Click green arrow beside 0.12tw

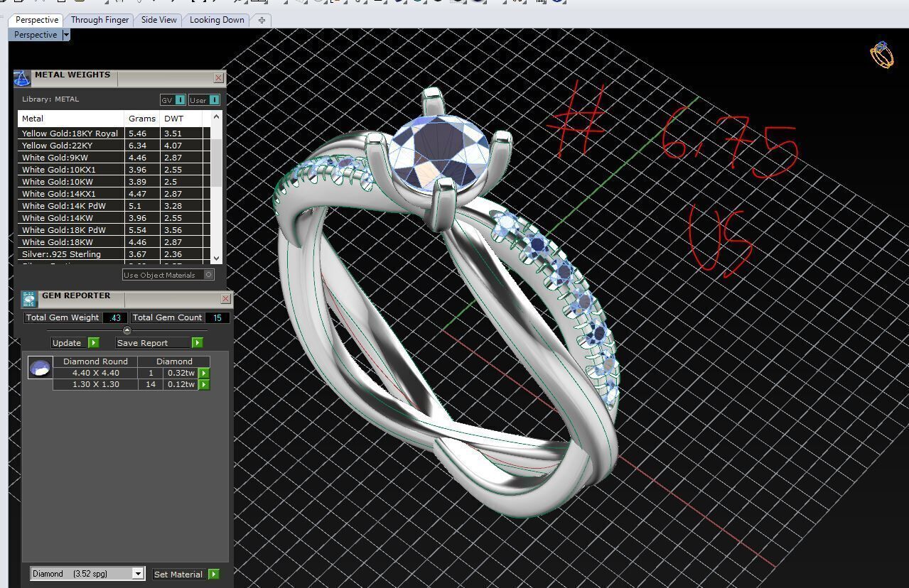click(x=204, y=384)
